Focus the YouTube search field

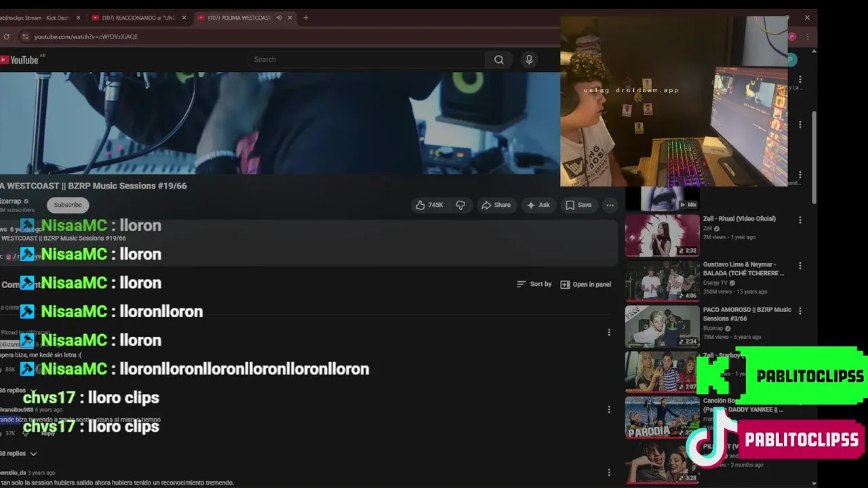(366, 60)
